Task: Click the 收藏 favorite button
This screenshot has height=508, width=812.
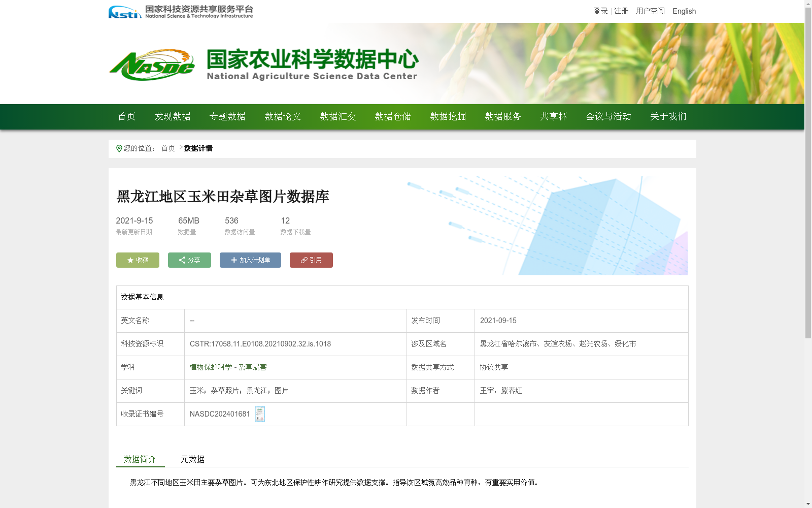Action: 138,260
